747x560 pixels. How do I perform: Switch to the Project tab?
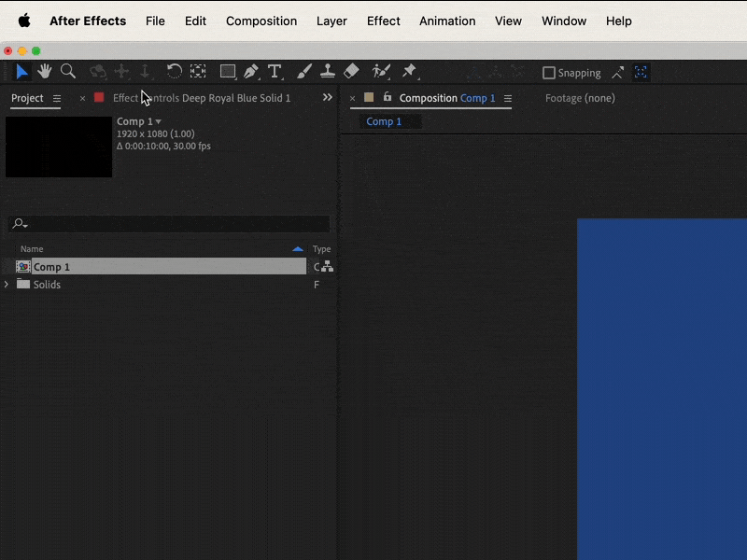[27, 98]
